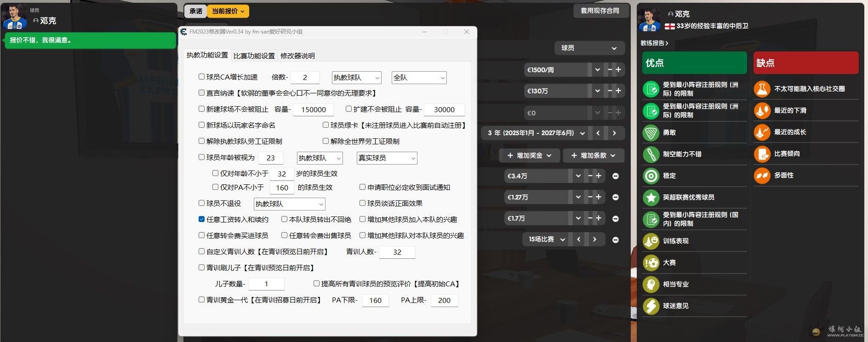Click the PA上限 input field
Screen dimensions: 868x342
pyautogui.click(x=444, y=301)
